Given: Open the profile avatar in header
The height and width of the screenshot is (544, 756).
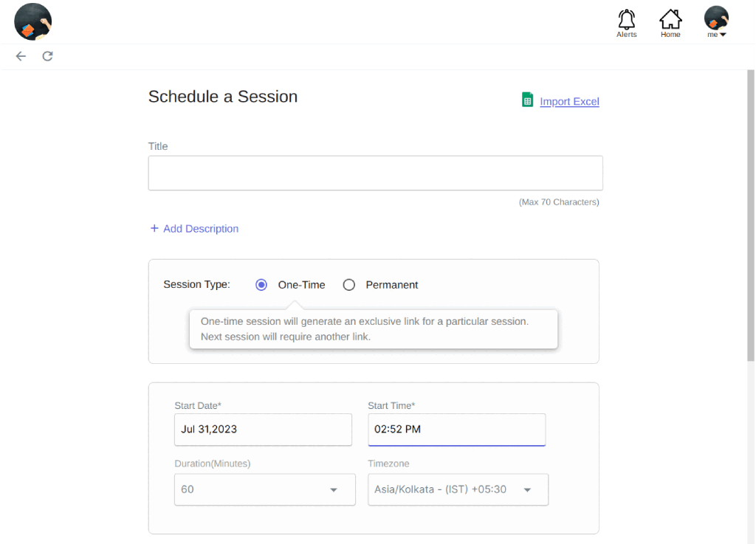Looking at the screenshot, I should [x=716, y=17].
